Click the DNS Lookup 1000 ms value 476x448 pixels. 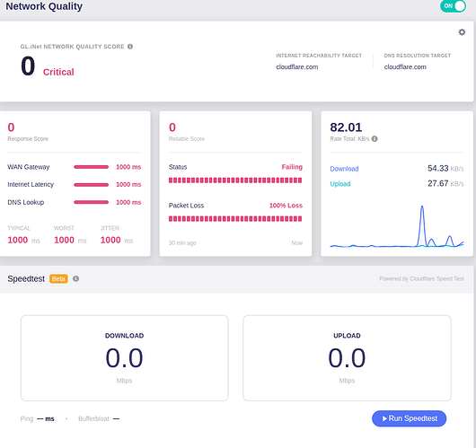(x=128, y=202)
